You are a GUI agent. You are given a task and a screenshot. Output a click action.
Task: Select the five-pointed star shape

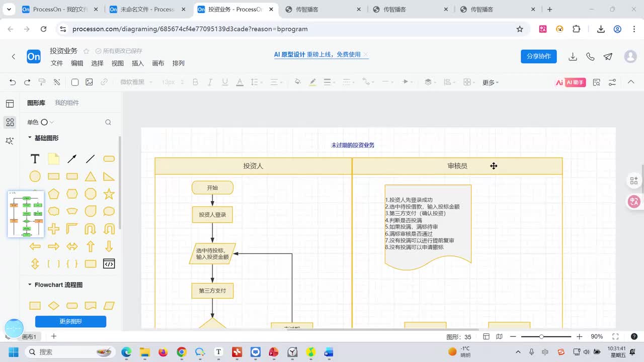click(109, 194)
